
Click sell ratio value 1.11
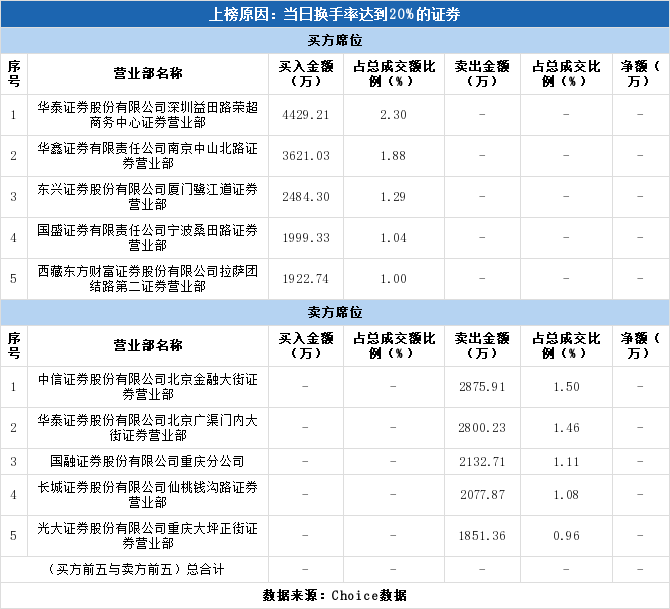567,462
